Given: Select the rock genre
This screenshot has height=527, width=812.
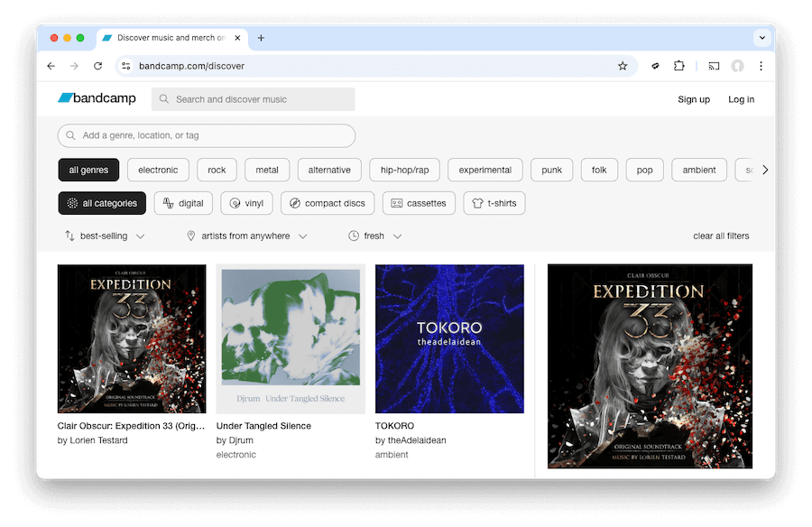Looking at the screenshot, I should 217,170.
